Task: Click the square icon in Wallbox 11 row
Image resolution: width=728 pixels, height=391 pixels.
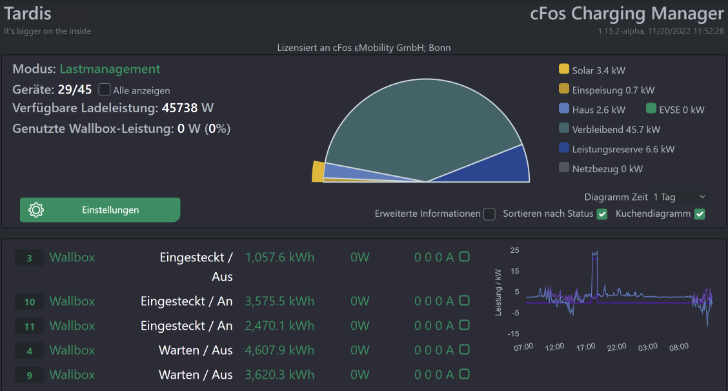Action: click(464, 325)
